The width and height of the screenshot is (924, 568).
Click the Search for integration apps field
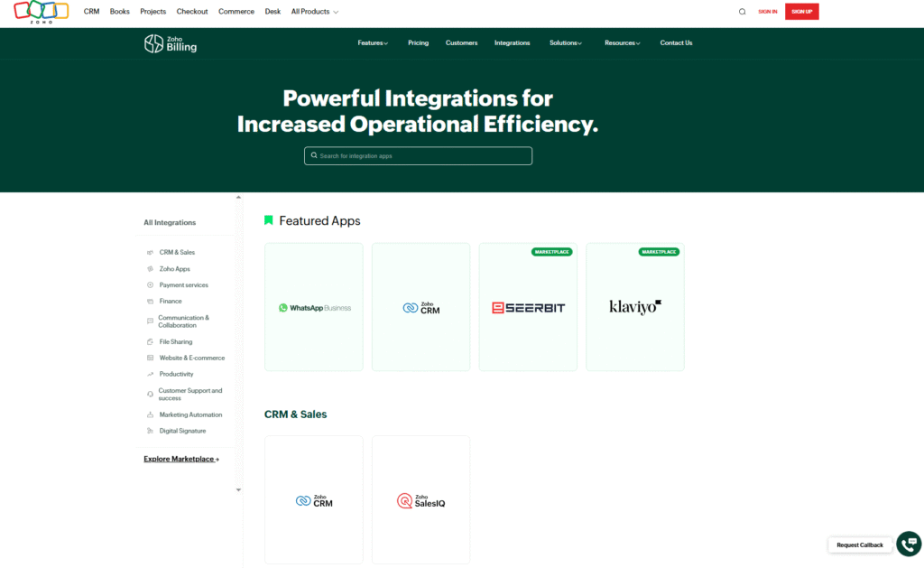pyautogui.click(x=418, y=156)
